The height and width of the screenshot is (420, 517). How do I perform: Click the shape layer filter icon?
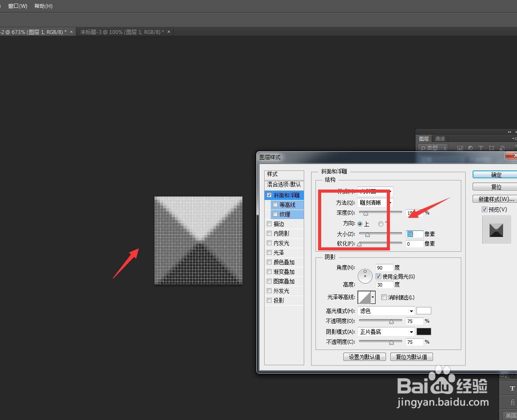point(491,148)
